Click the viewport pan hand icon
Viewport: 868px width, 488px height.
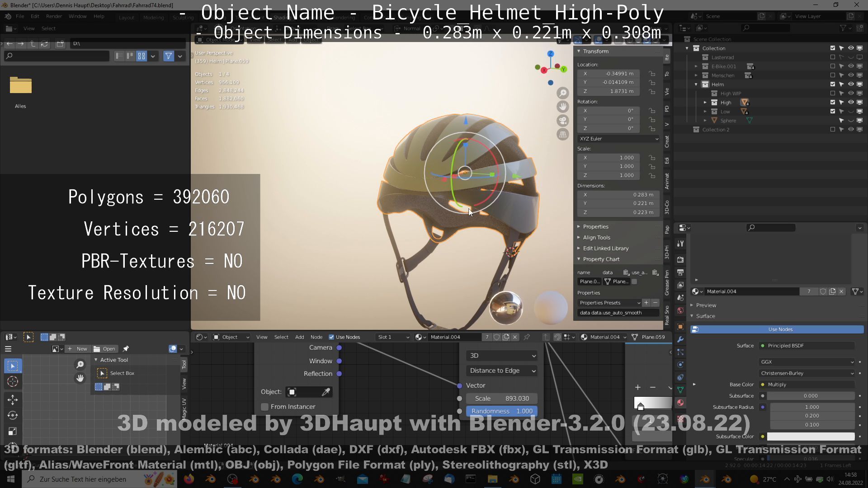pyautogui.click(x=563, y=107)
